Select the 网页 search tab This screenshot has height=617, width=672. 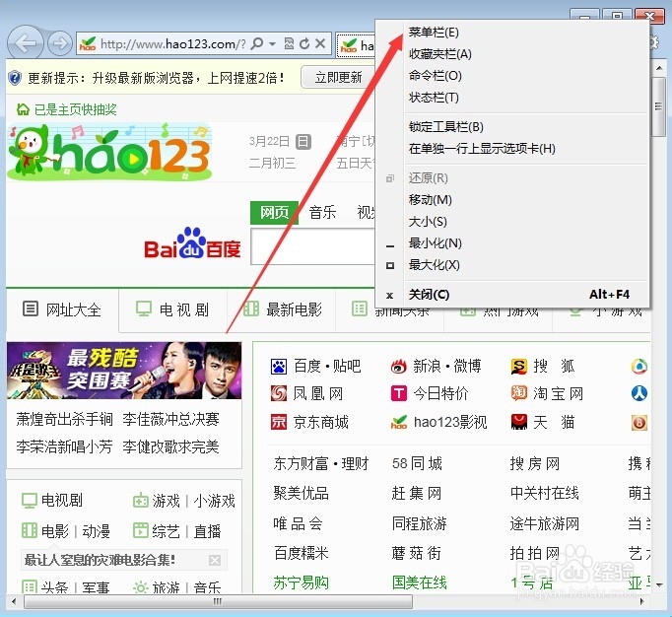pos(274,212)
